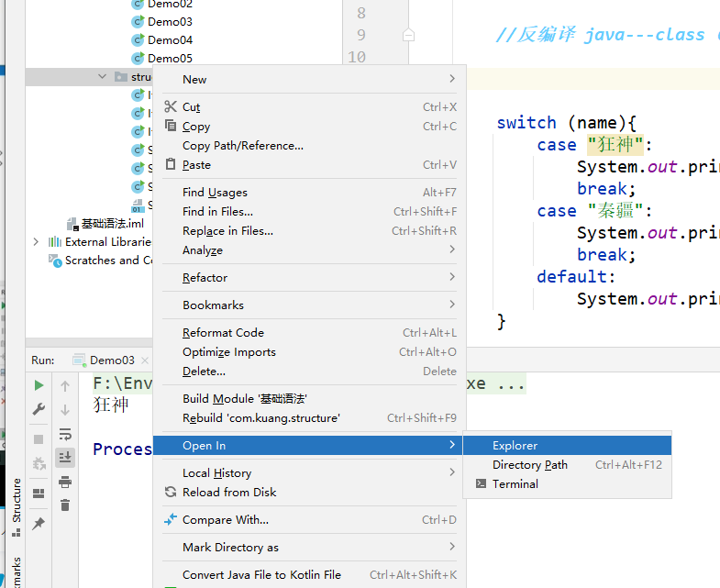The image size is (720, 588).
Task: Open the Open In submenu
Action: coord(307,446)
